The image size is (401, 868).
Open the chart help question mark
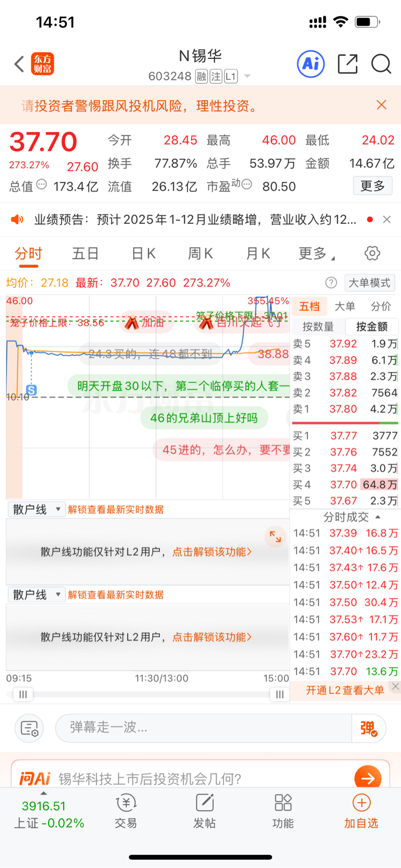(x=331, y=283)
